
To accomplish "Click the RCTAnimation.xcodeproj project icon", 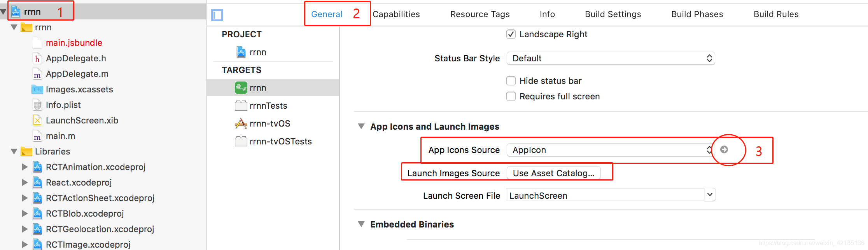I will (37, 167).
